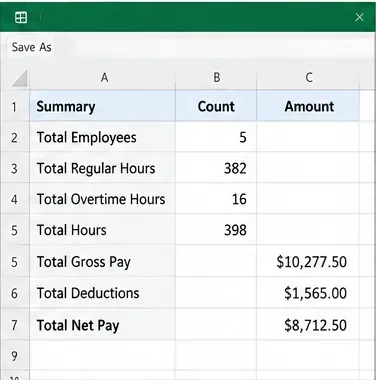Select the Total Employees count value 5
The height and width of the screenshot is (380, 376).
point(216,137)
